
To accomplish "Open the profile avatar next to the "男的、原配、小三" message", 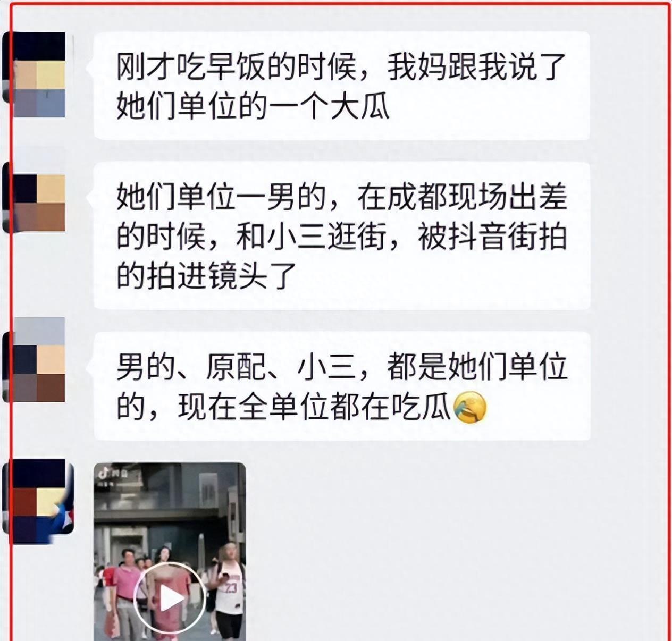I will click(x=35, y=360).
